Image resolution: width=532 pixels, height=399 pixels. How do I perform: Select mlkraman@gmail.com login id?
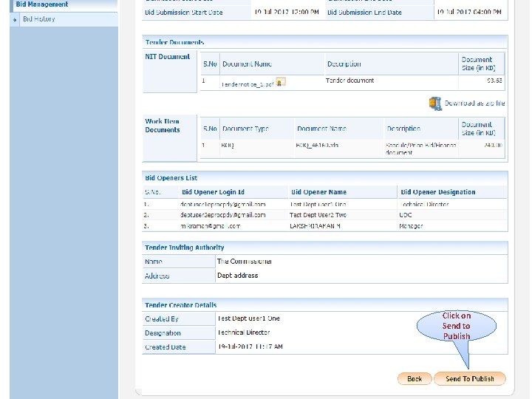[211, 226]
